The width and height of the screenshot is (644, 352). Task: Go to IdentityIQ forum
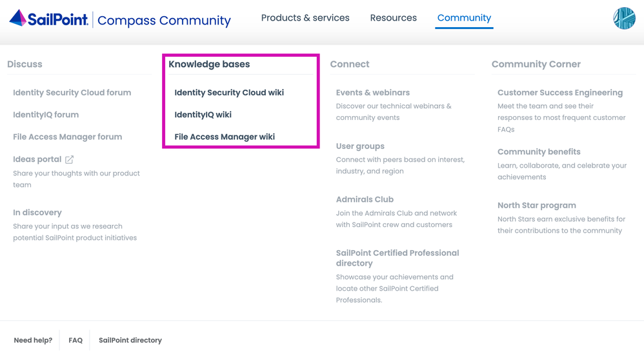[46, 115]
